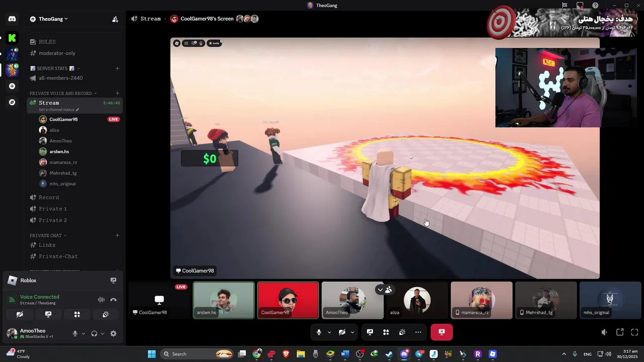Open the green K server icon
644x362 pixels.
click(12, 38)
